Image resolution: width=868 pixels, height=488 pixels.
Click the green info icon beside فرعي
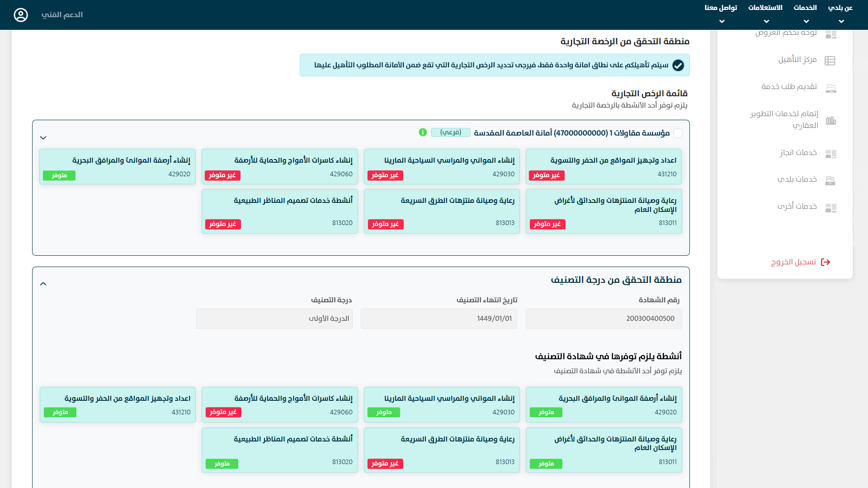tap(423, 132)
